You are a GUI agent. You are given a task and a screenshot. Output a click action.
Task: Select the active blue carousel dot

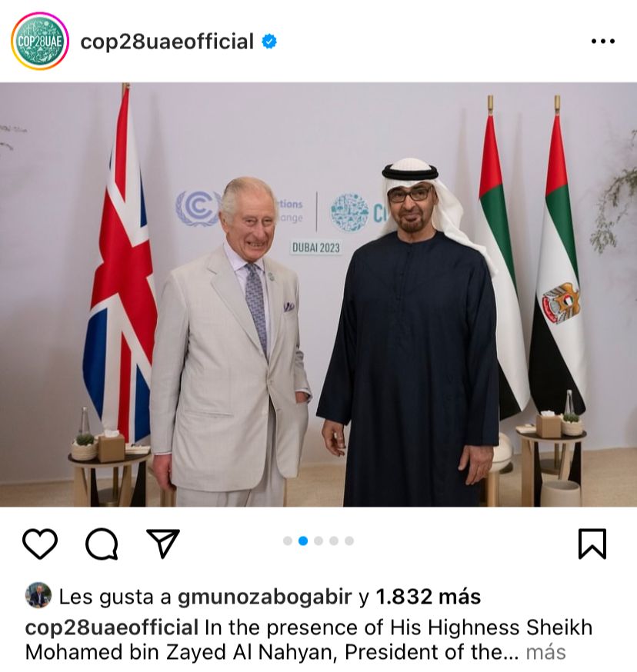[303, 541]
